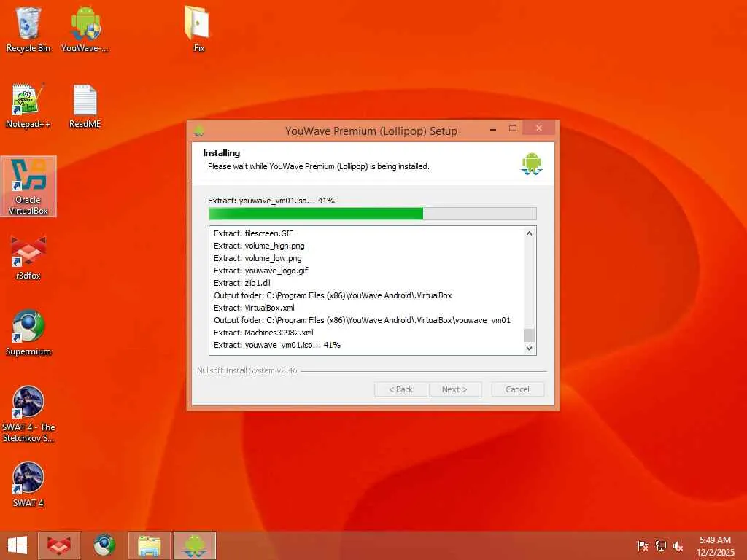Select the Oracle VirtualBox desktop shortcut

(x=28, y=186)
